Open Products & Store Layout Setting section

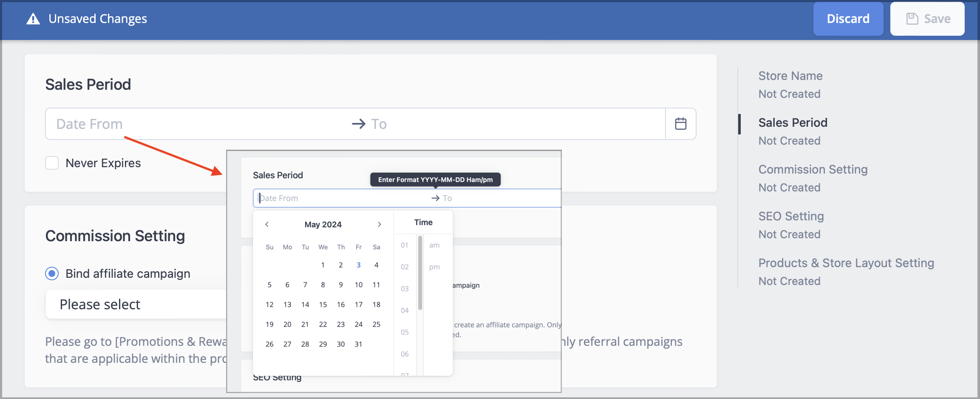(846, 263)
